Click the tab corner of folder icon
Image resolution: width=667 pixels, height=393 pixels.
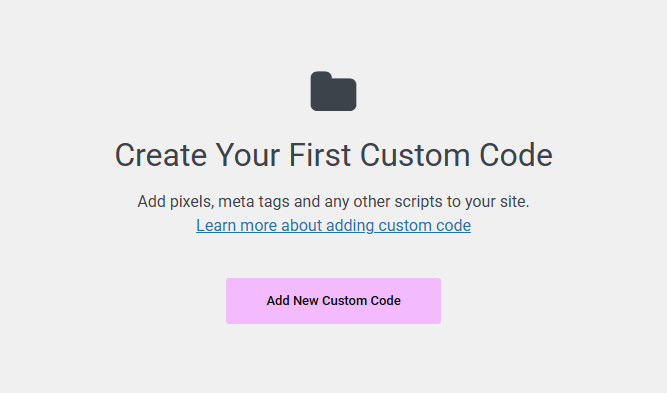click(x=321, y=76)
